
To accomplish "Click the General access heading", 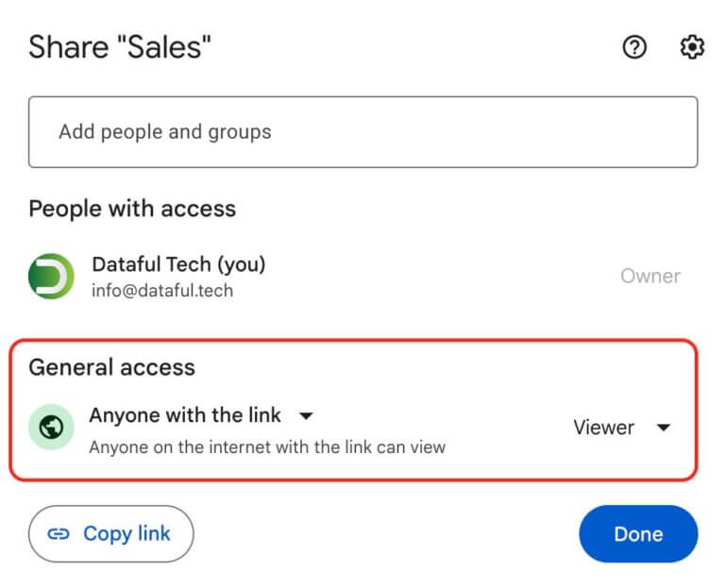I will click(111, 367).
